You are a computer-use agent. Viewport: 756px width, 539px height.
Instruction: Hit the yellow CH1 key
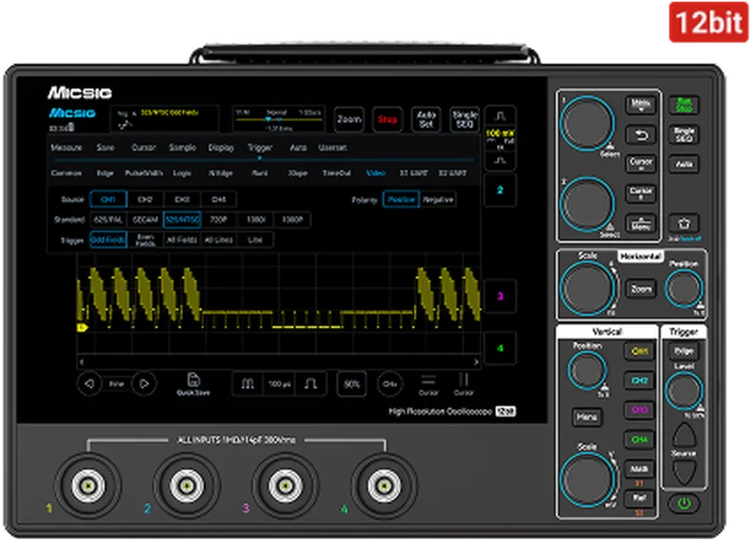[640, 351]
